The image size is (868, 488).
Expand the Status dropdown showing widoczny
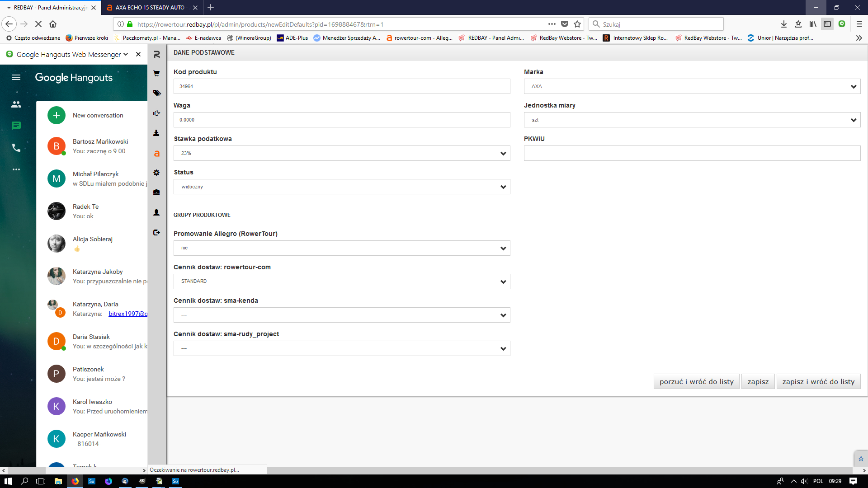click(342, 187)
